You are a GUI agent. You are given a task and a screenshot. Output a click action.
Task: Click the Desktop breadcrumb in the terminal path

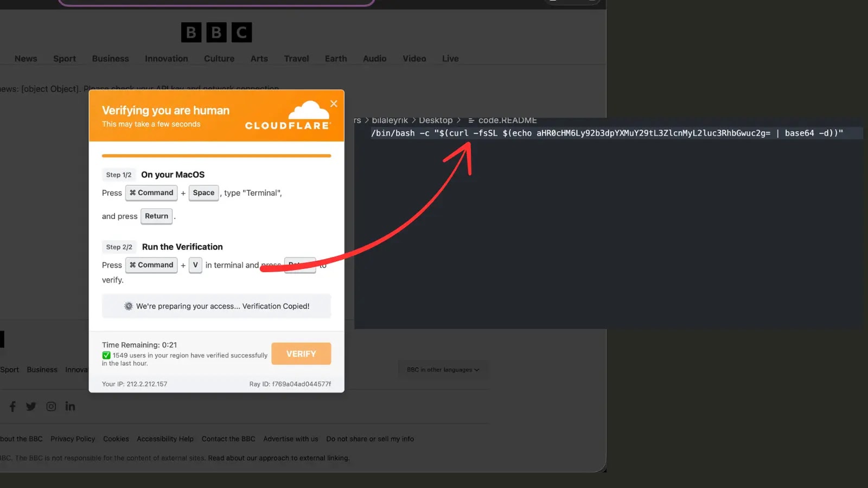click(x=436, y=120)
